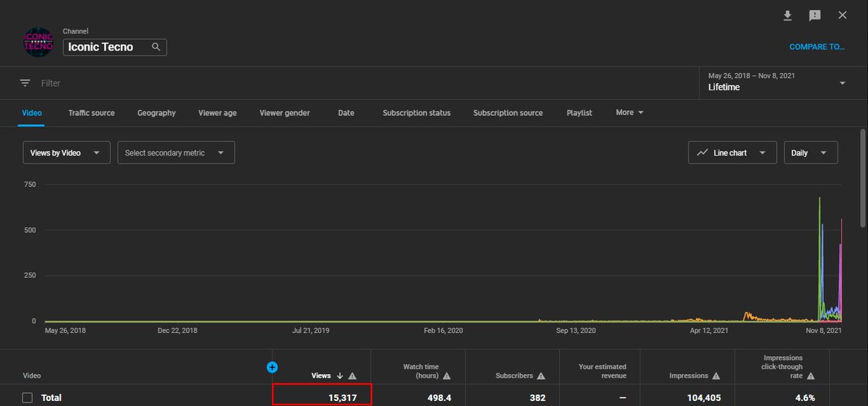The image size is (868, 406).
Task: Click the Subscribers column header
Action: 514,376
